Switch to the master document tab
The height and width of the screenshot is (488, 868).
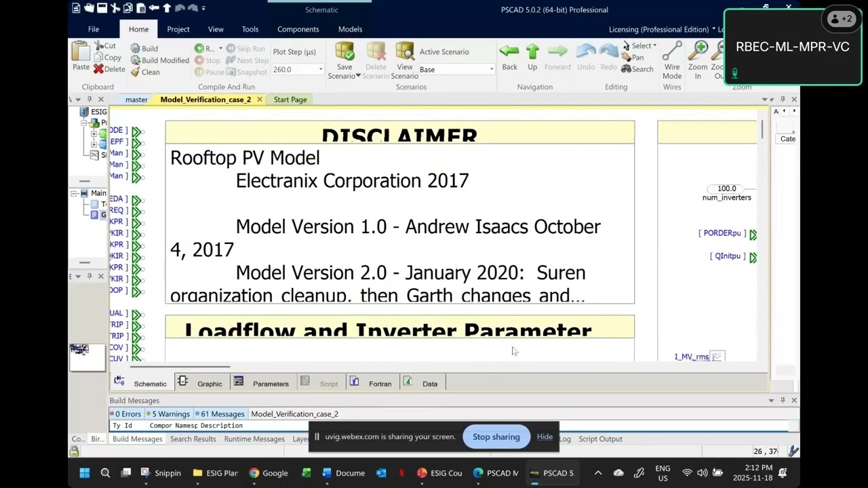click(136, 100)
